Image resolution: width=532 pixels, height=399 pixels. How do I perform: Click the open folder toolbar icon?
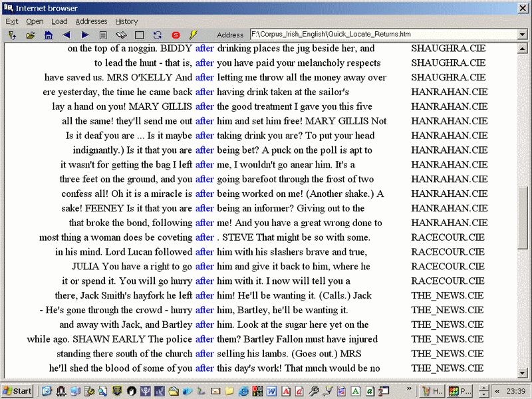31,35
